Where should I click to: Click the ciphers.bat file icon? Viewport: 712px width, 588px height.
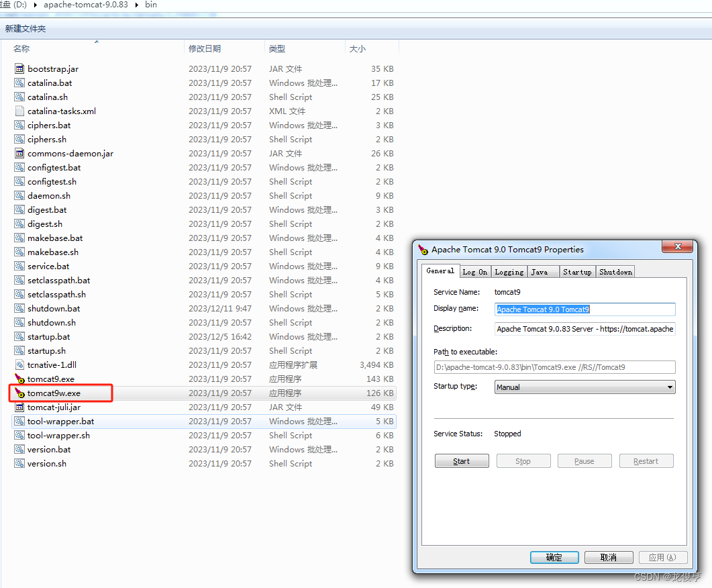click(x=19, y=126)
